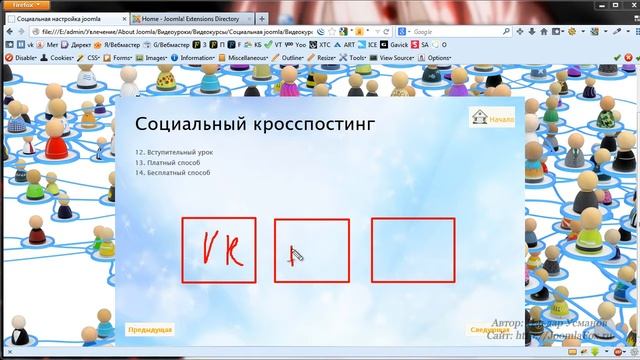This screenshot has width=640, height=360.
Task: Switch to Joomla! Extensions Directory tab
Action: point(193,19)
